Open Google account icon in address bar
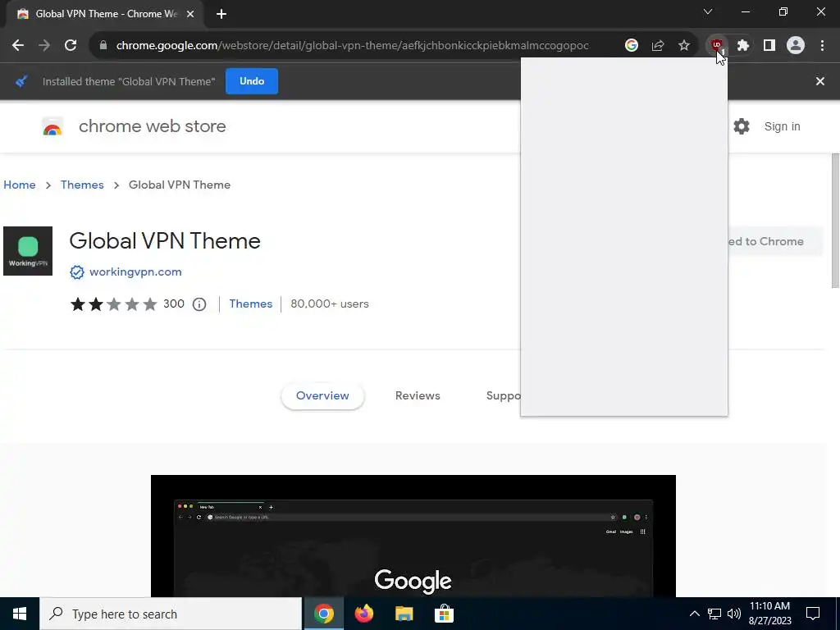 632,46
